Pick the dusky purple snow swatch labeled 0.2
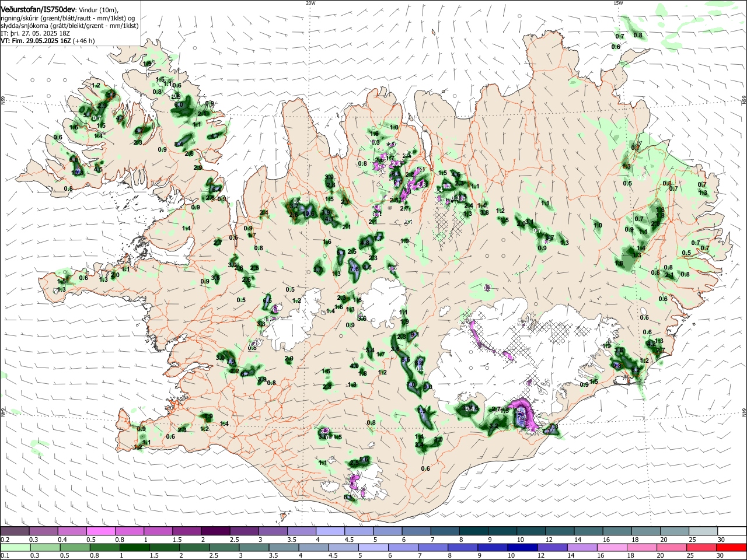Image resolution: width=747 pixels, height=560 pixels. click(15, 531)
